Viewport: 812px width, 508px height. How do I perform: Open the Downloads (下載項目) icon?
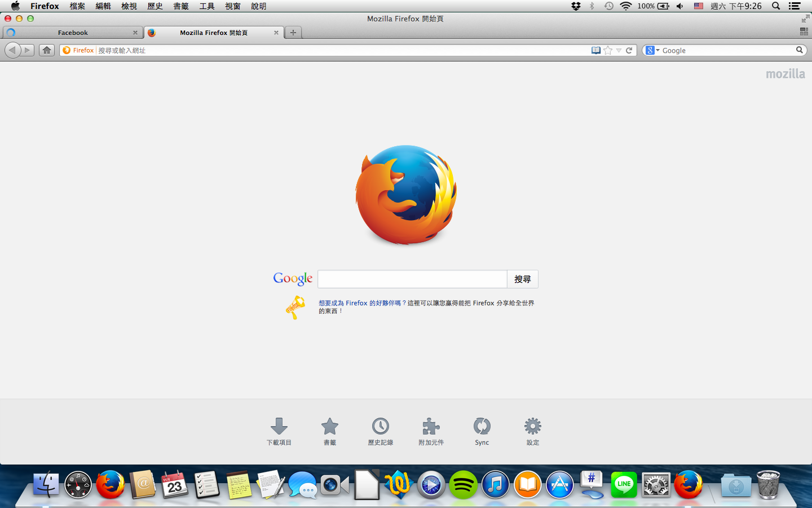pyautogui.click(x=279, y=427)
